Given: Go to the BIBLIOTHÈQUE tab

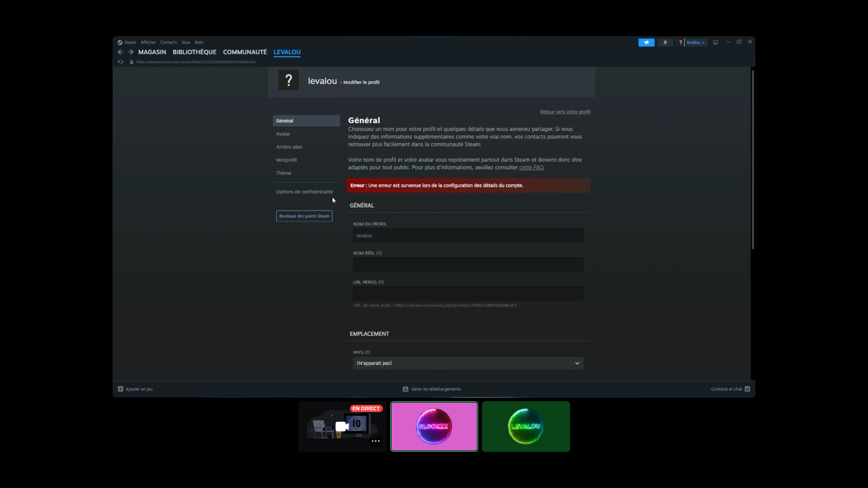Looking at the screenshot, I should [194, 52].
